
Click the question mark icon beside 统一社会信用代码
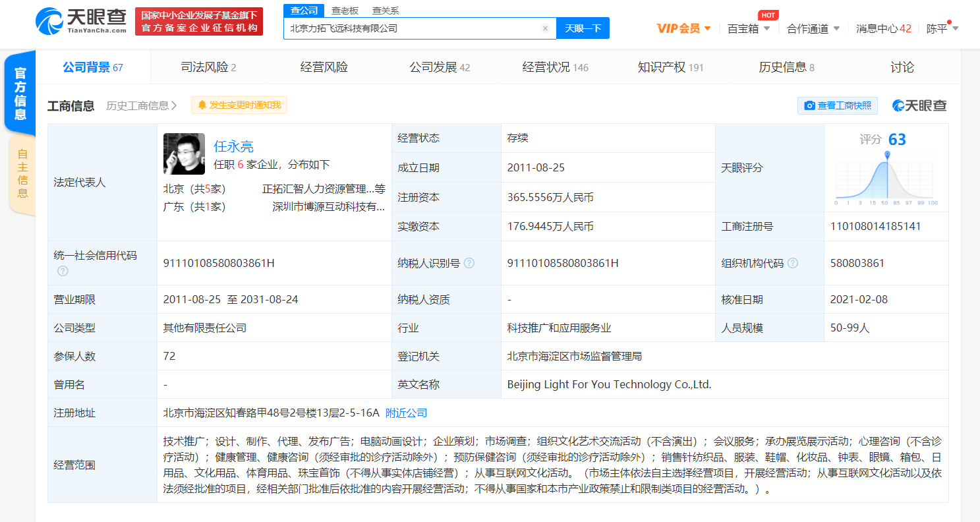(x=63, y=270)
